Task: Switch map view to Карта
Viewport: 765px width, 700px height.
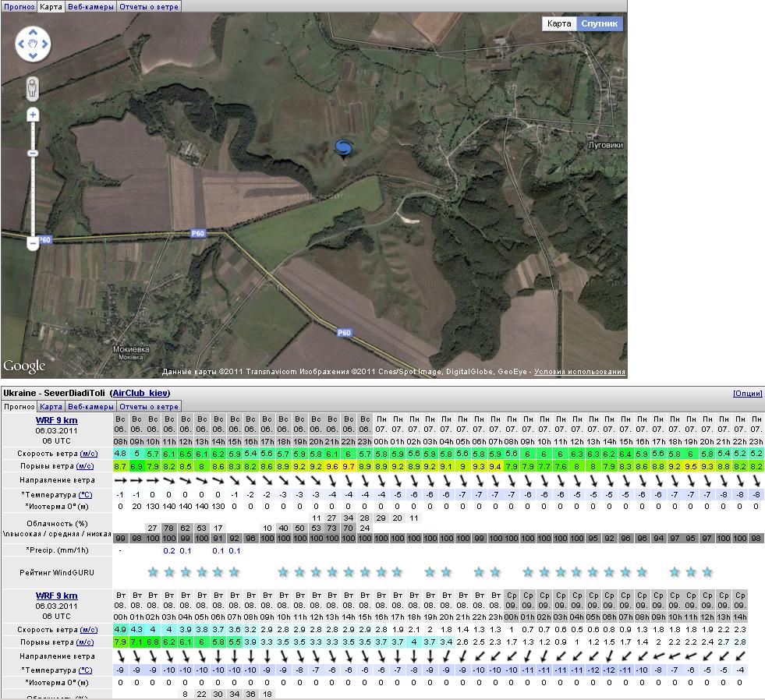Action: point(559,23)
